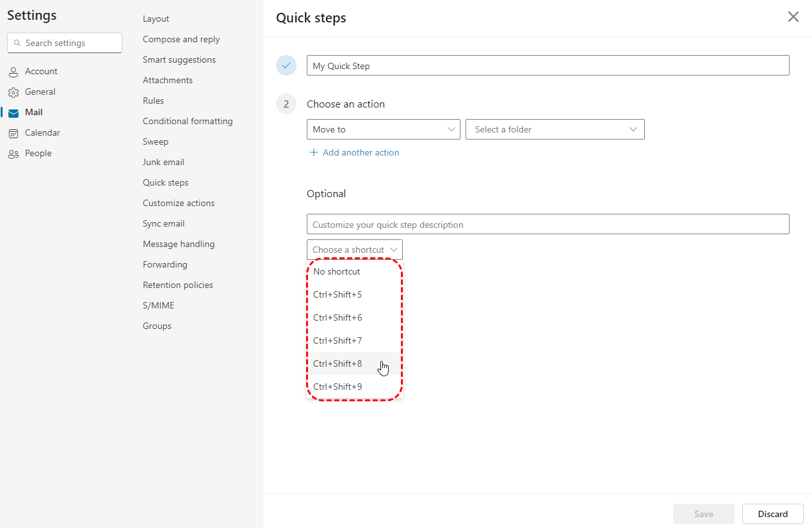Collapse the Choose a shortcut dropdown
This screenshot has width=812, height=528.
click(x=354, y=250)
